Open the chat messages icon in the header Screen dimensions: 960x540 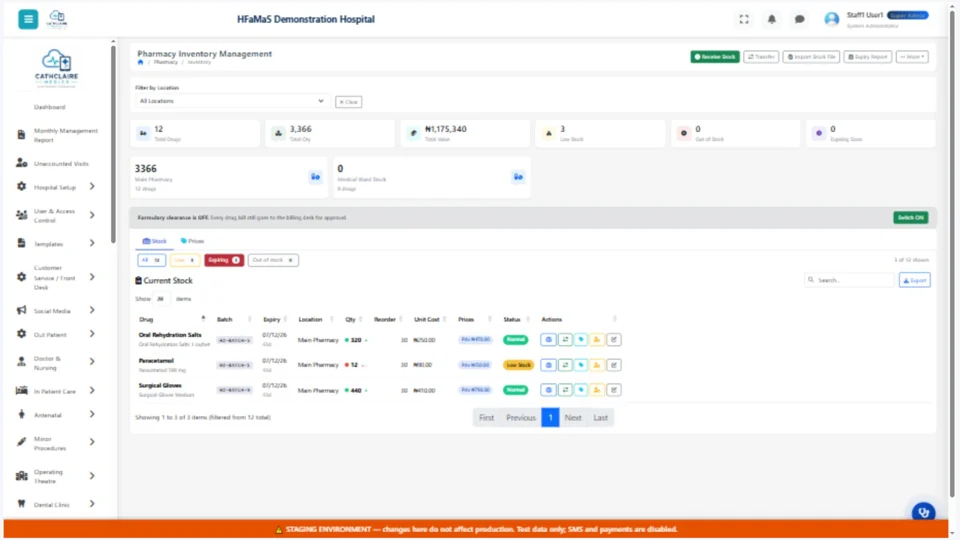coord(799,20)
